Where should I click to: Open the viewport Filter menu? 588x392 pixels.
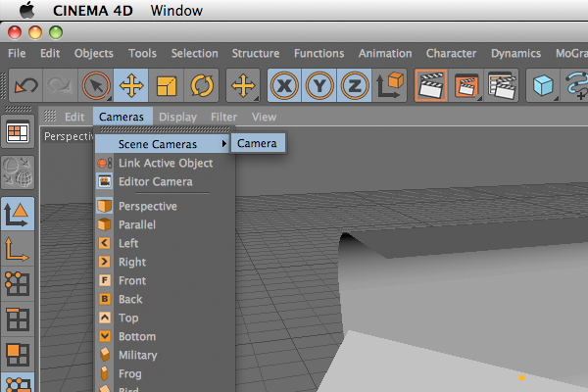(223, 117)
